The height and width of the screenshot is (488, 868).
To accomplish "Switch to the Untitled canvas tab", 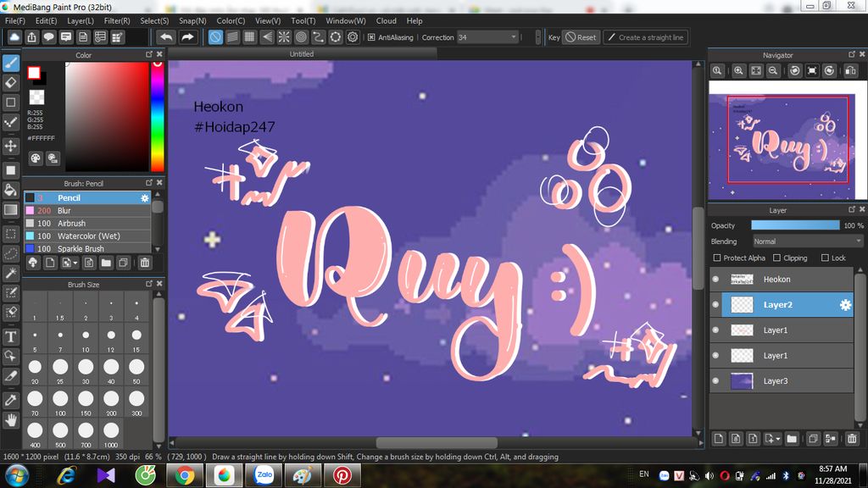I will [x=302, y=53].
